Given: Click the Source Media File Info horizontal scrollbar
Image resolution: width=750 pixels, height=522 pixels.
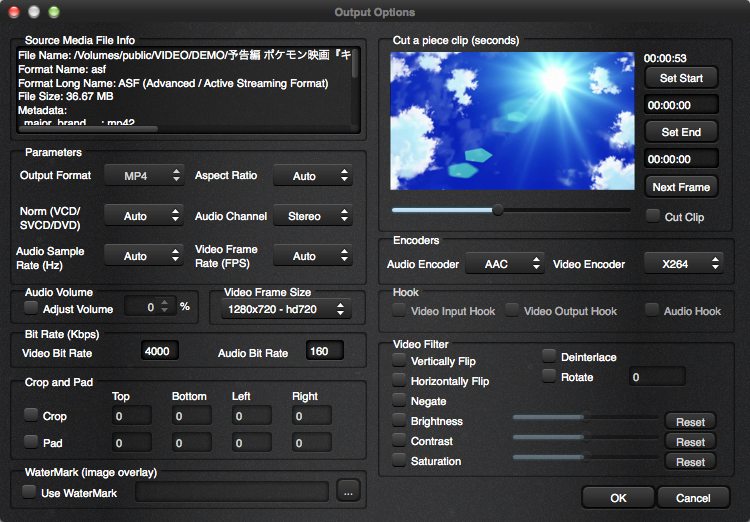Looking at the screenshot, I should tap(90, 128).
